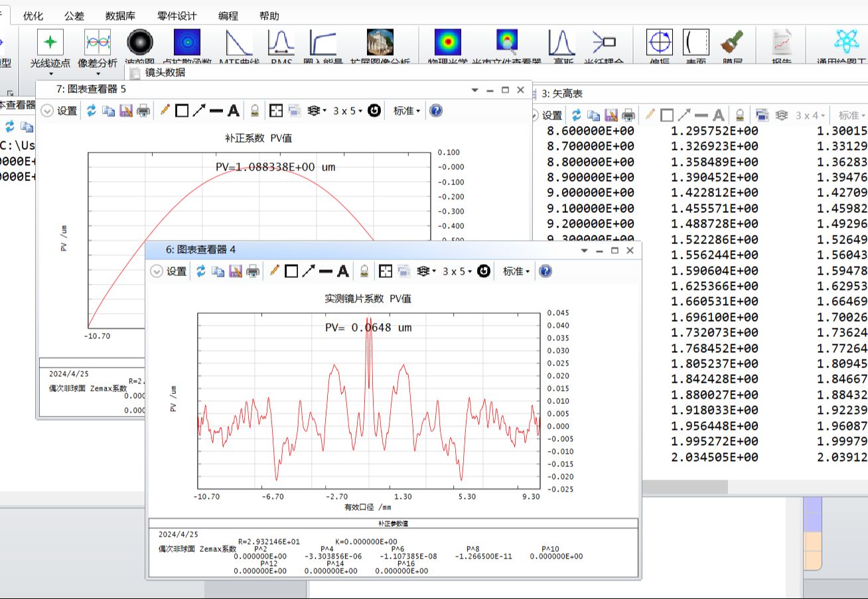This screenshot has height=599, width=868.
Task: Open the 3 x 5 grid dropdown in 图表查看器 4
Action: click(x=457, y=271)
